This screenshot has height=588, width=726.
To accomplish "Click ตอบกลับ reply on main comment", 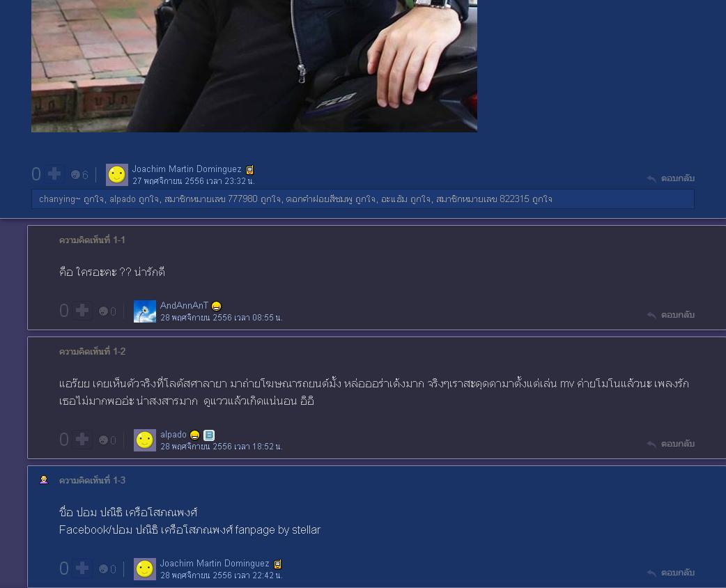I will click(671, 178).
